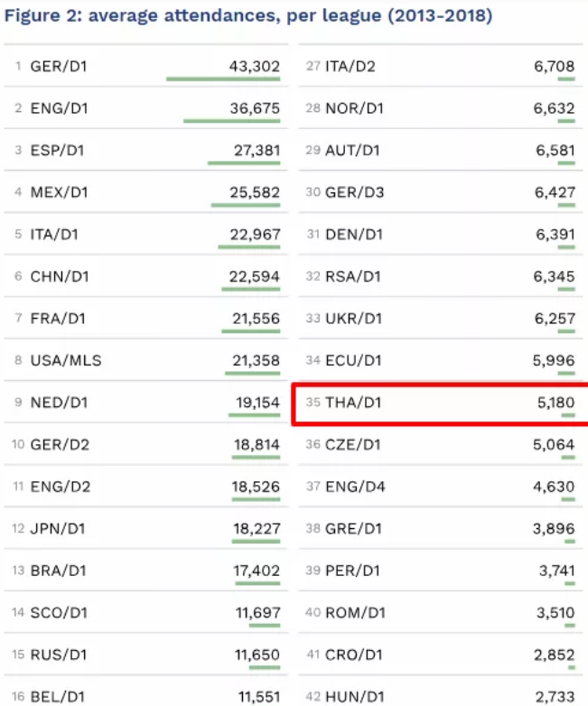Select the CHN/D1 league label
588x706 pixels.
coord(60,276)
